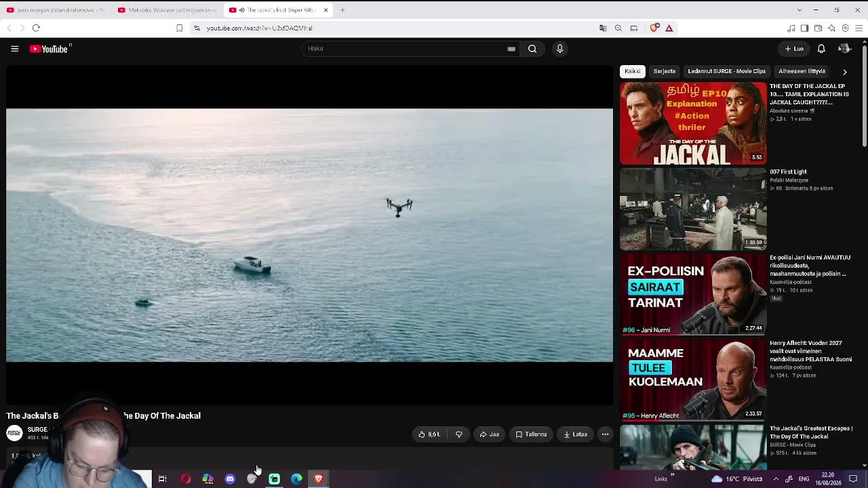
Task: Change the ENG keyboard language indicator
Action: [804, 479]
